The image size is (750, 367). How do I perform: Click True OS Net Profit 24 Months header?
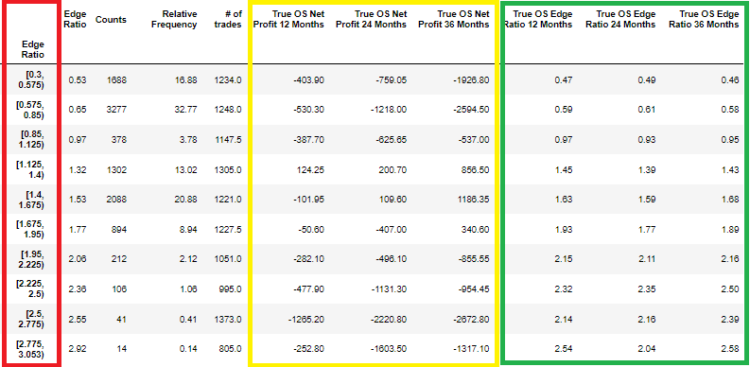(371, 20)
